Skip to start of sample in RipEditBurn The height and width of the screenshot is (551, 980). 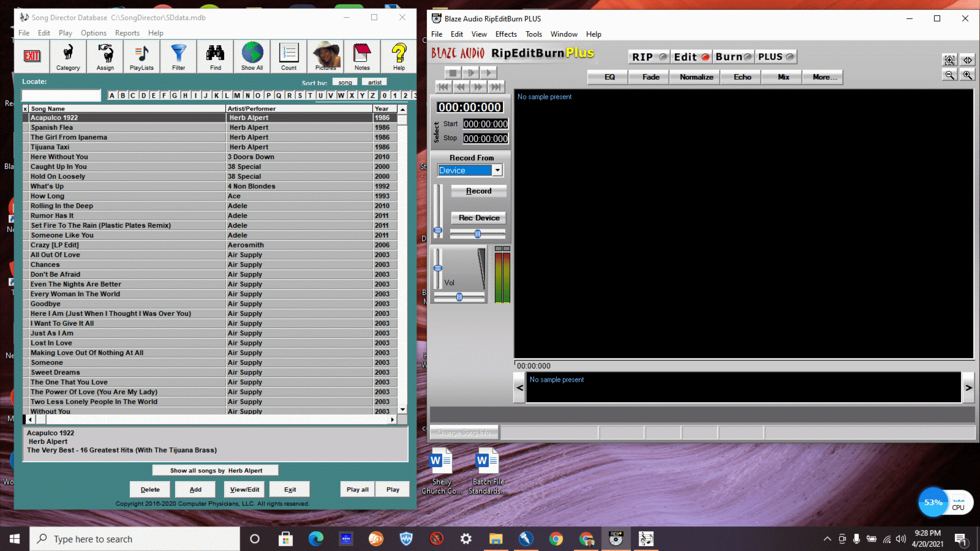pos(443,87)
